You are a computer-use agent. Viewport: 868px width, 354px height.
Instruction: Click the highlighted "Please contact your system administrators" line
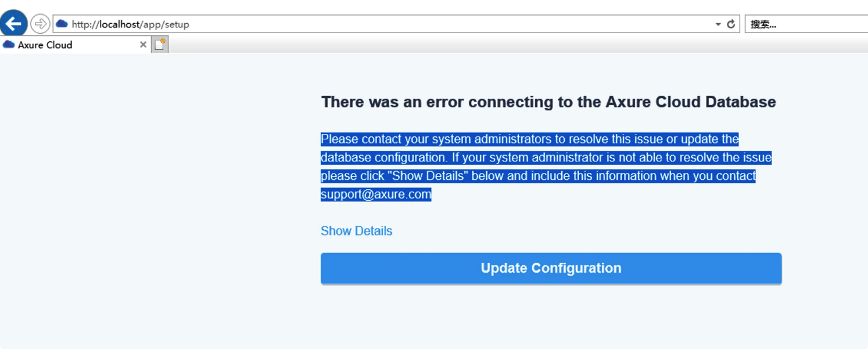tap(529, 139)
